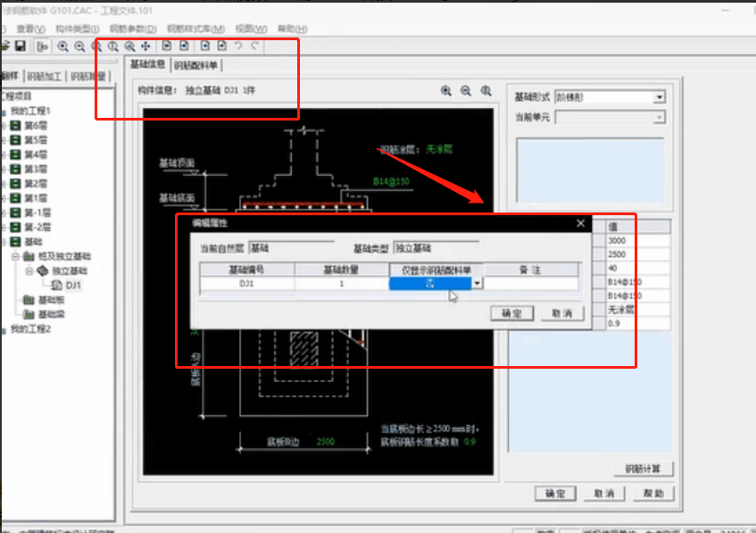The image size is (756, 533).
Task: Select the 我的工程1 project node
Action: pyautogui.click(x=30, y=111)
